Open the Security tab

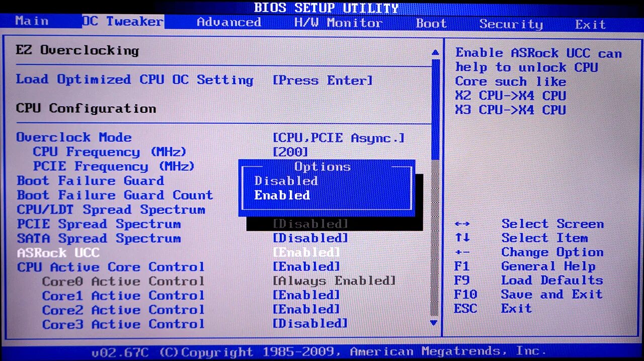(511, 24)
